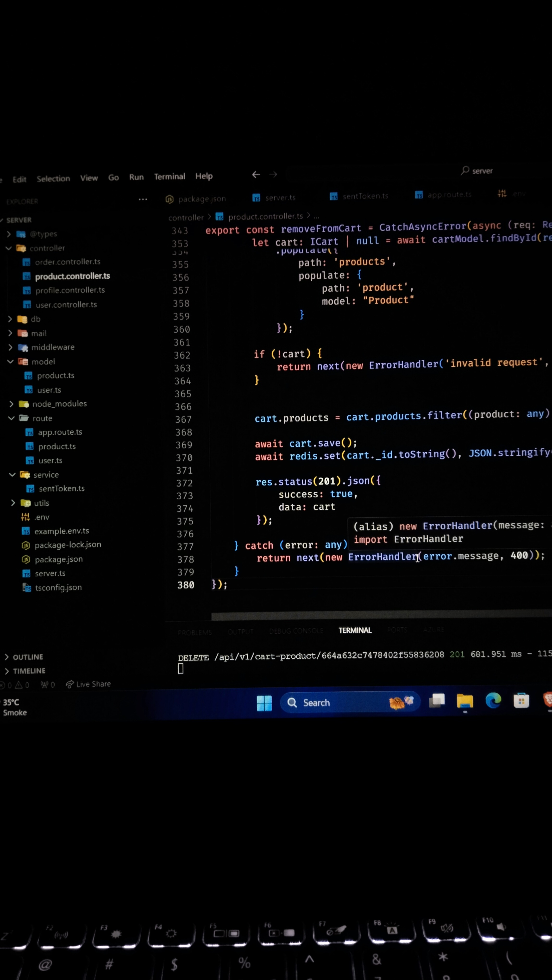Open Microsoft Edge from taskbar
This screenshot has width=552, height=980.
(493, 700)
